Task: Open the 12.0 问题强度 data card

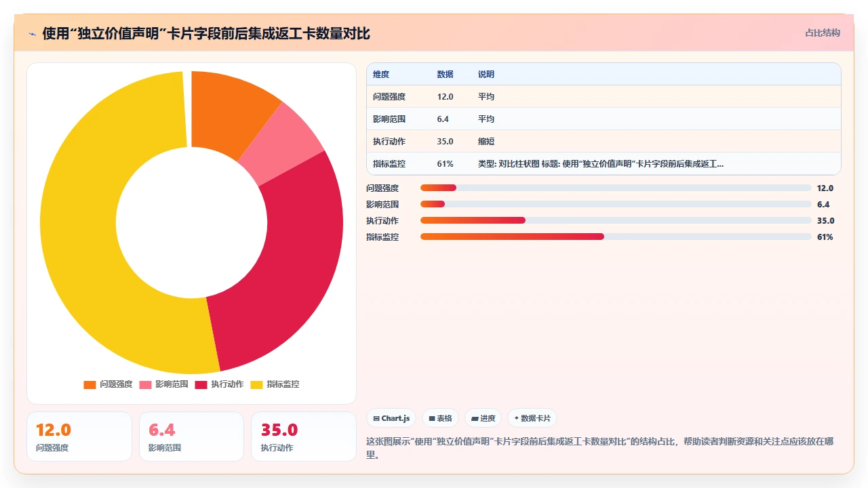Action: tap(79, 436)
